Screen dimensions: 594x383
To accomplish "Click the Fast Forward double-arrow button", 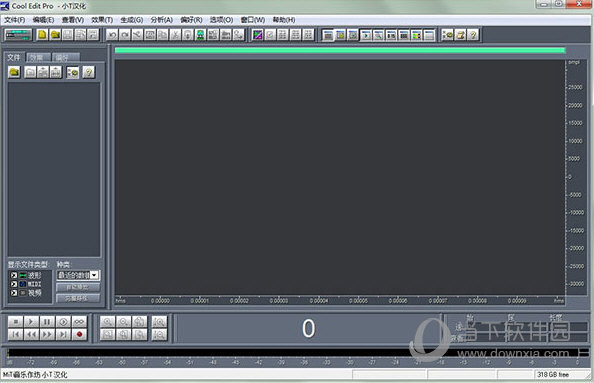I will tap(47, 335).
